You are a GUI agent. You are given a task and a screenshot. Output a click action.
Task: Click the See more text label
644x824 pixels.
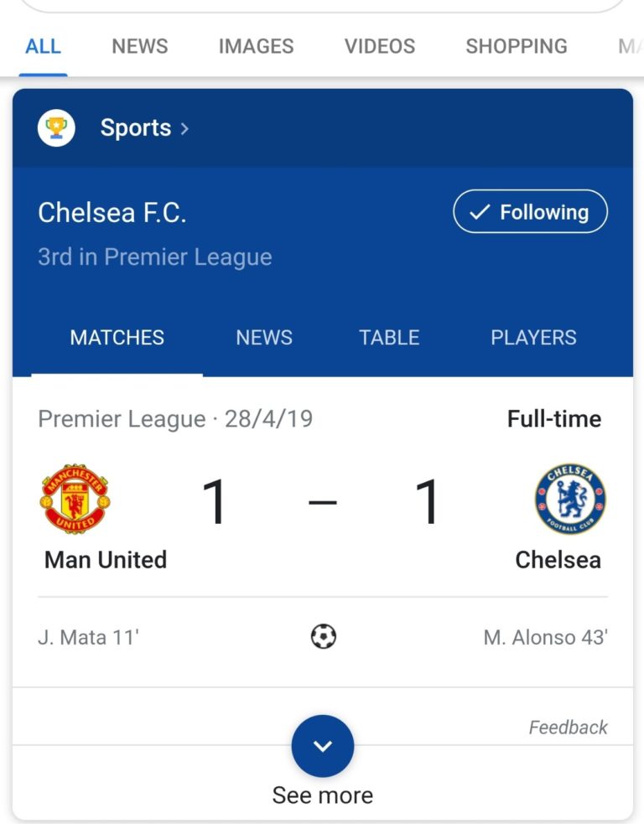(323, 795)
